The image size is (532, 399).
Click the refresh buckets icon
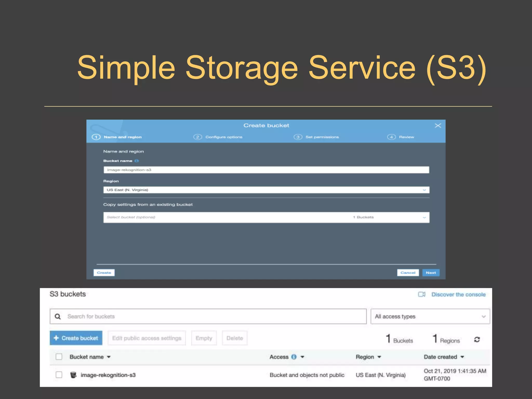tap(477, 340)
